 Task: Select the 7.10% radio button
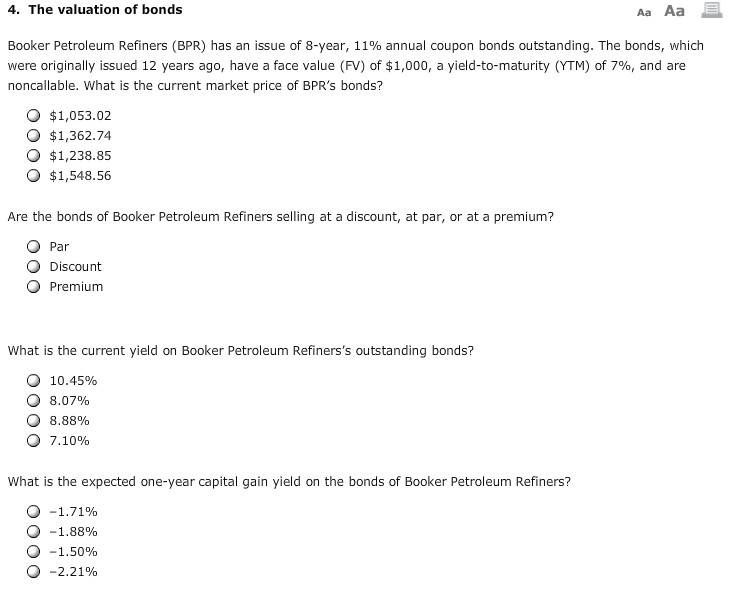click(33, 441)
